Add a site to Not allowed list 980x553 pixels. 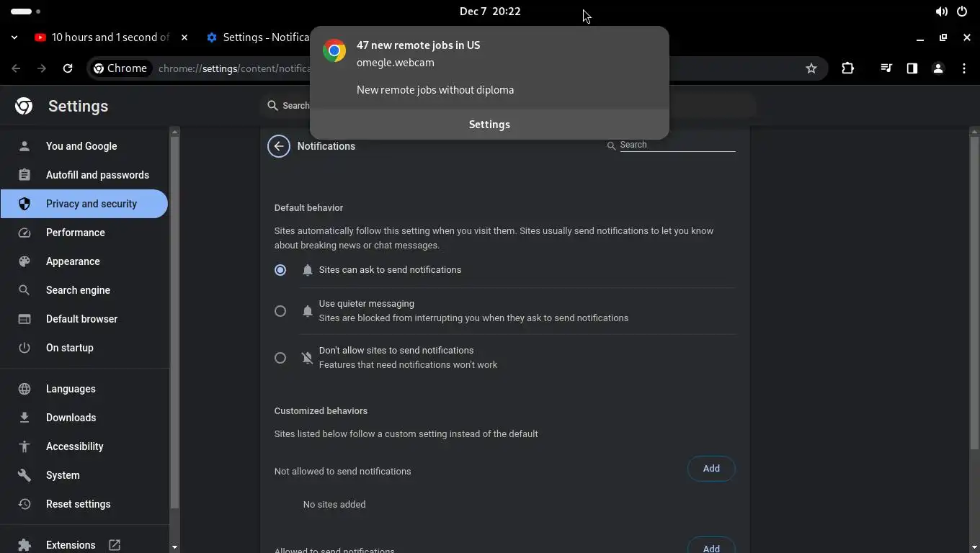click(x=711, y=469)
